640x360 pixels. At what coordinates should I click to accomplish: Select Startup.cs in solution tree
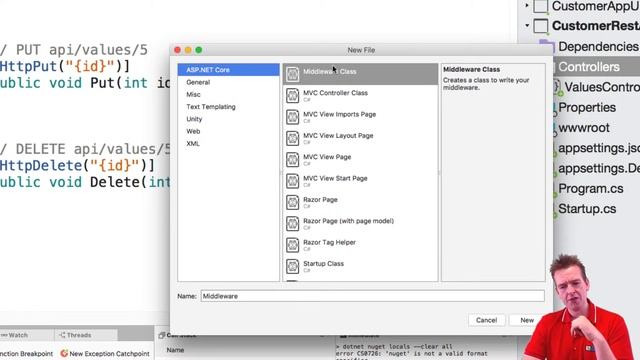tap(587, 209)
